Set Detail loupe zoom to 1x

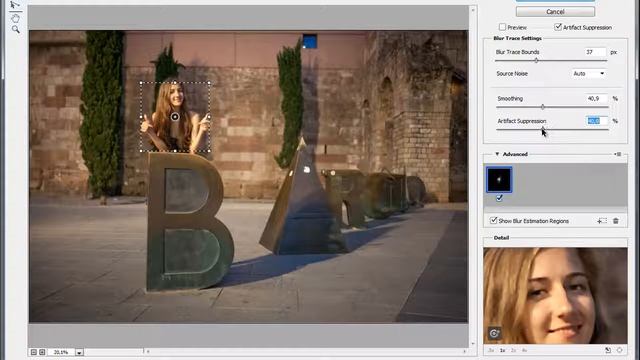(502, 350)
